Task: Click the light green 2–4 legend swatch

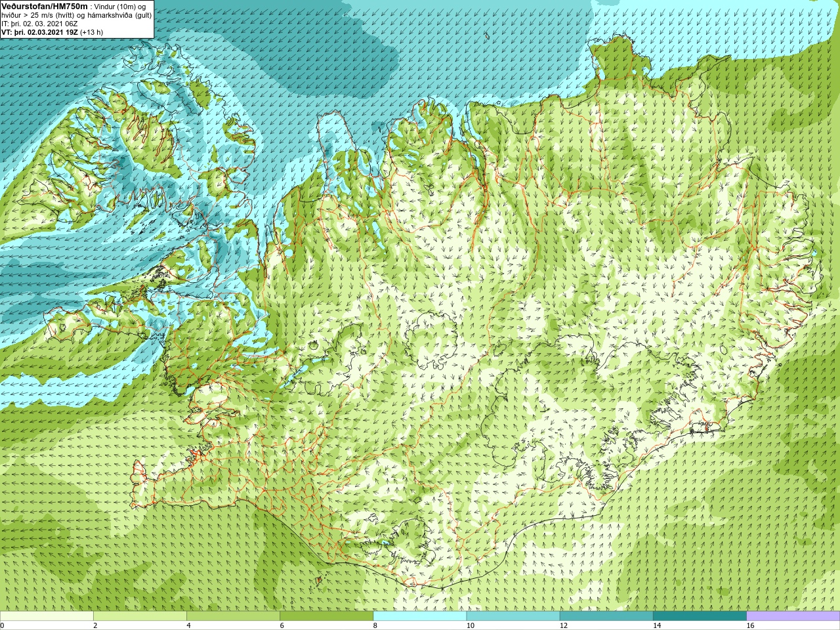Action: click(x=140, y=616)
